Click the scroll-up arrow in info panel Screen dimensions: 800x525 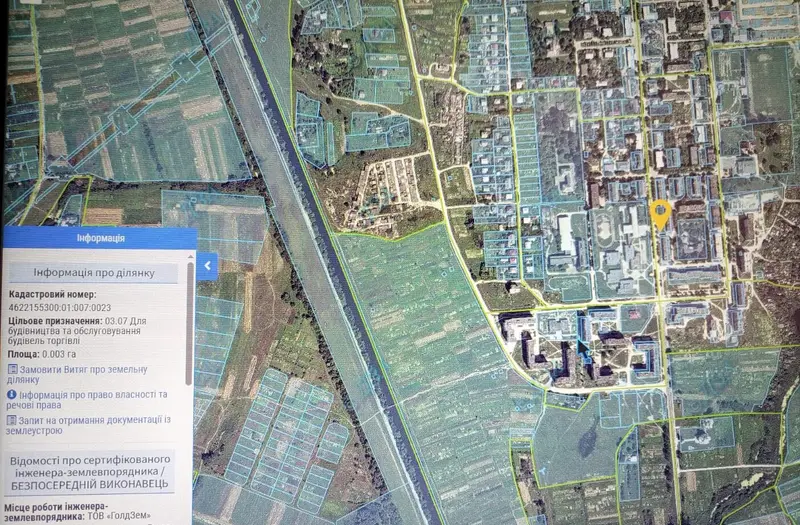tap(190, 257)
